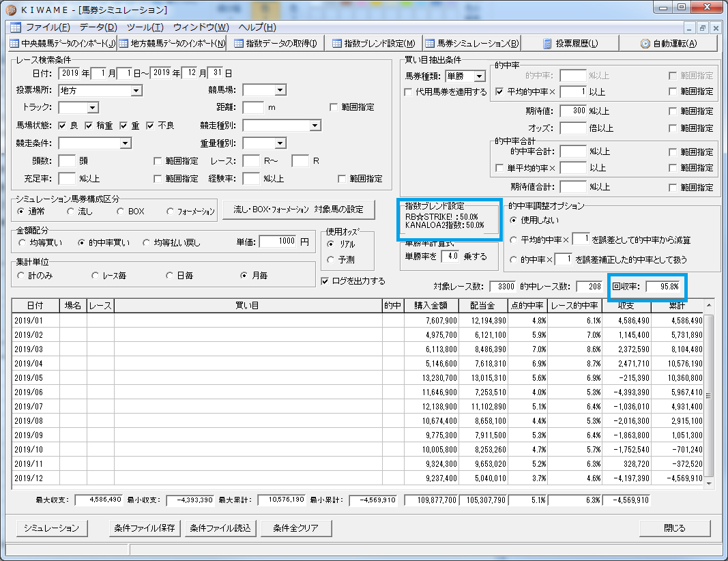Open the ヘルプ menu
This screenshot has width=728, height=561.
click(x=257, y=27)
